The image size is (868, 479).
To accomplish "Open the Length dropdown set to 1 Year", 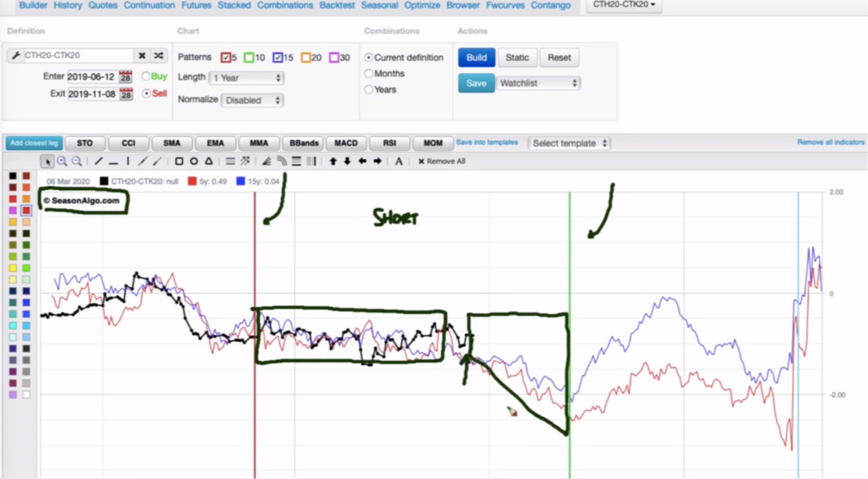I will [246, 78].
